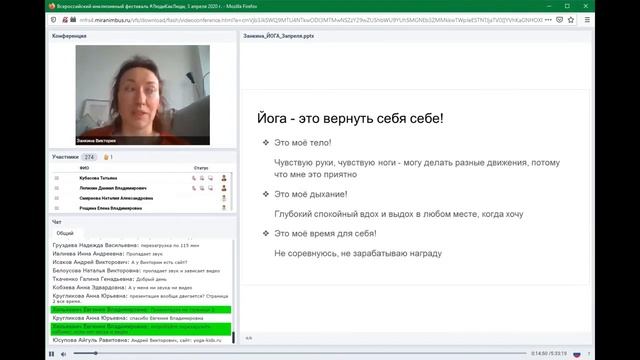Select participant Рощина Елена Владимировна
Image resolution: width=640 pixels, height=360 pixels.
pos(111,208)
